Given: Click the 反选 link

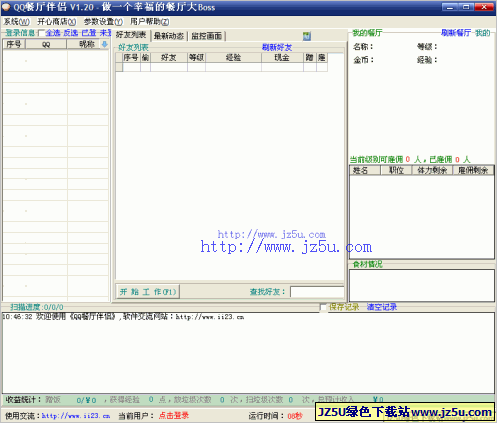Looking at the screenshot, I should [71, 33].
